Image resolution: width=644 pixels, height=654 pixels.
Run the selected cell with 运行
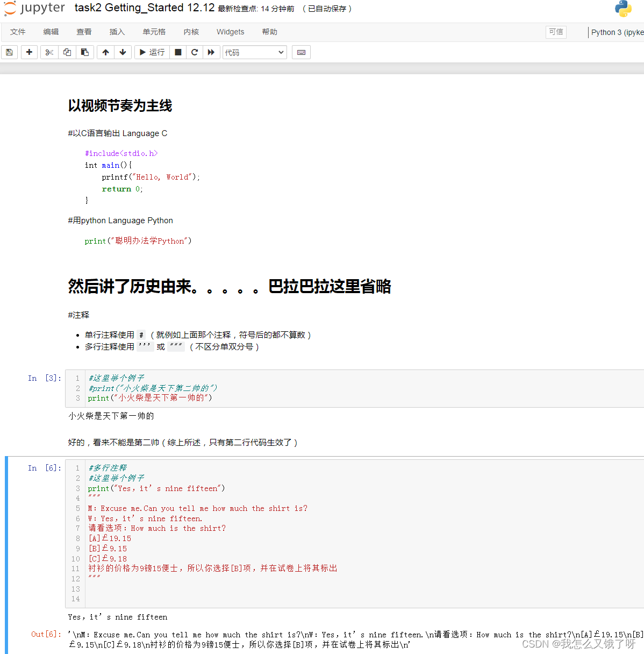click(152, 52)
